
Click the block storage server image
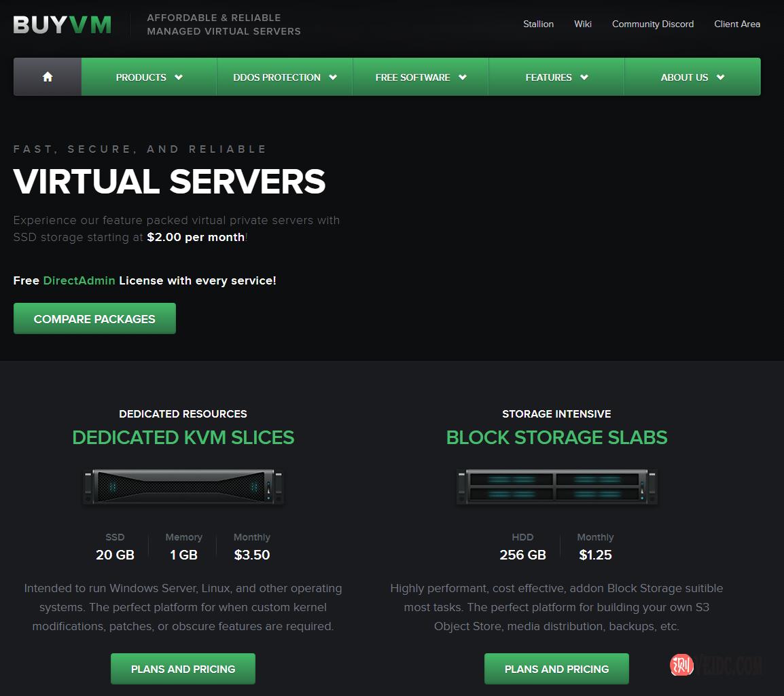tap(556, 486)
